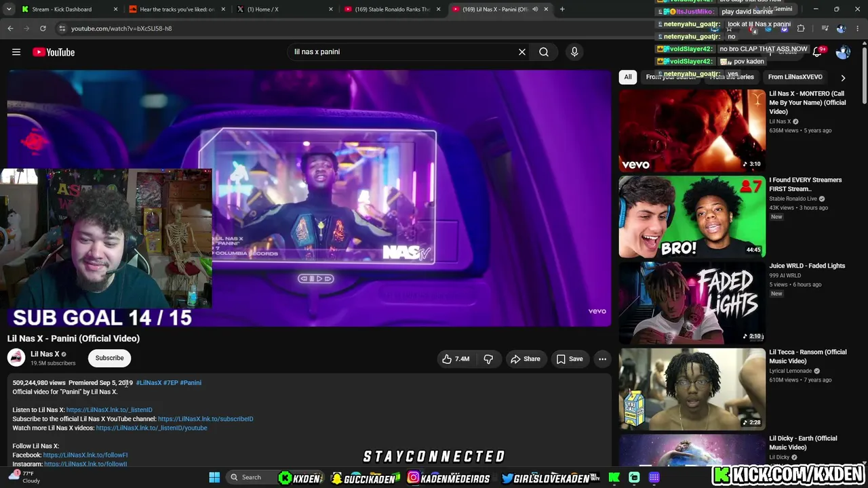Click the YouTube search magnifier button
This screenshot has width=868, height=488.
(x=544, y=52)
